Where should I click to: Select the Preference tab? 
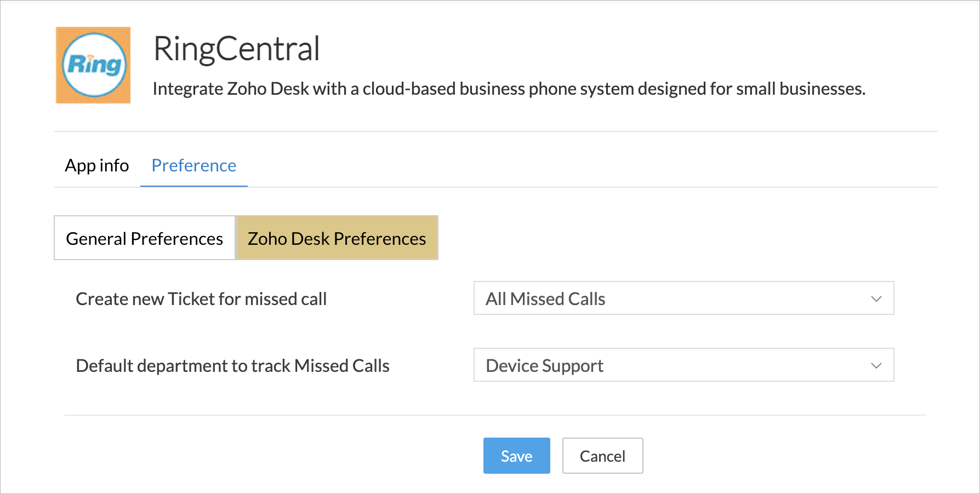tap(194, 165)
